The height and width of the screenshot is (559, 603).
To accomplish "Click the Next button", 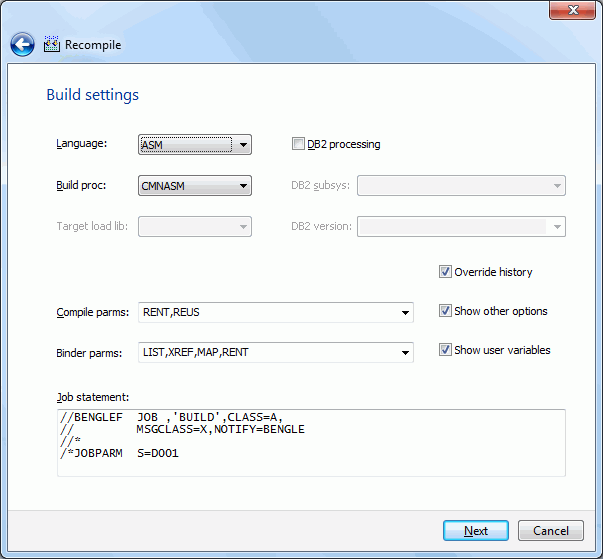I will pos(476,531).
